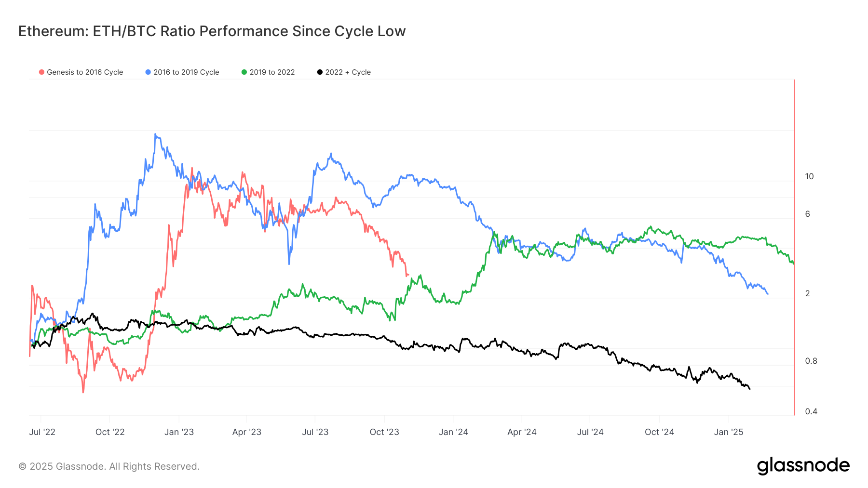The image size is (868, 488).
Task: Click the glassnode logo
Action: (803, 466)
